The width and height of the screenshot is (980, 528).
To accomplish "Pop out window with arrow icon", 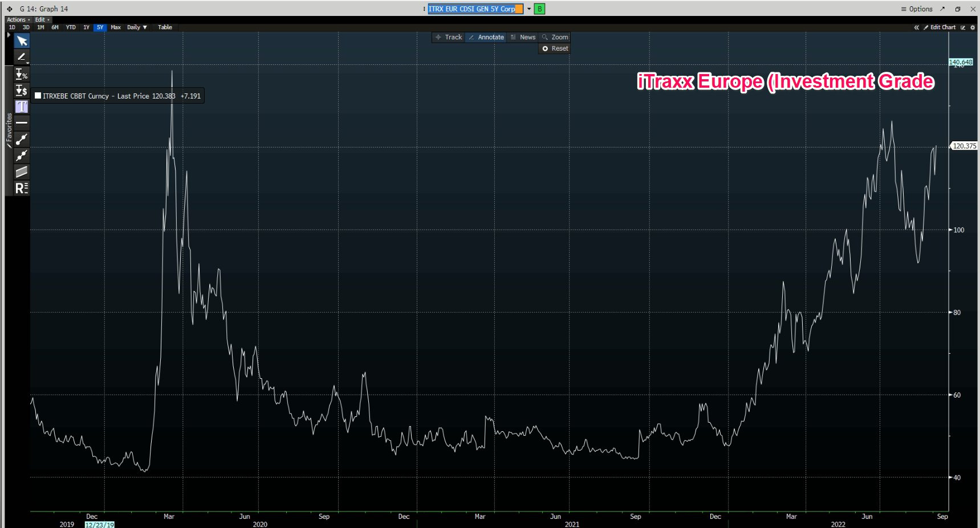I will [942, 9].
